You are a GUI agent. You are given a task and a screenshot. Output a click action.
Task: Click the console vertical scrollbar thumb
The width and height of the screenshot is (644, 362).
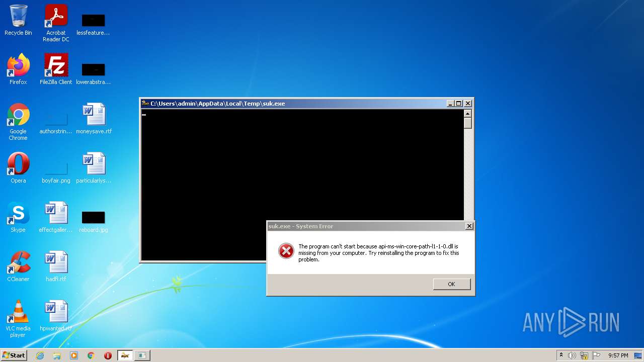tap(468, 123)
